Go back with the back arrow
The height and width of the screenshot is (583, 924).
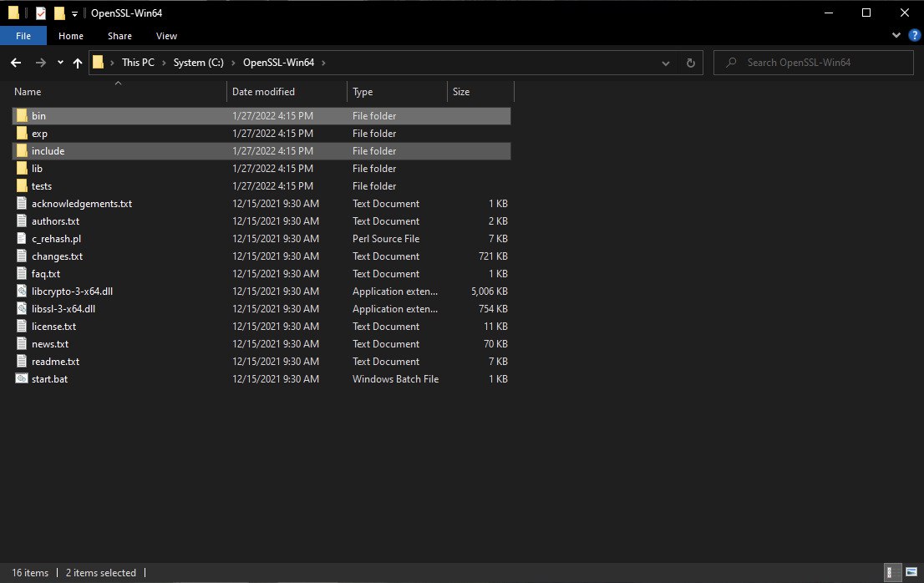click(16, 63)
